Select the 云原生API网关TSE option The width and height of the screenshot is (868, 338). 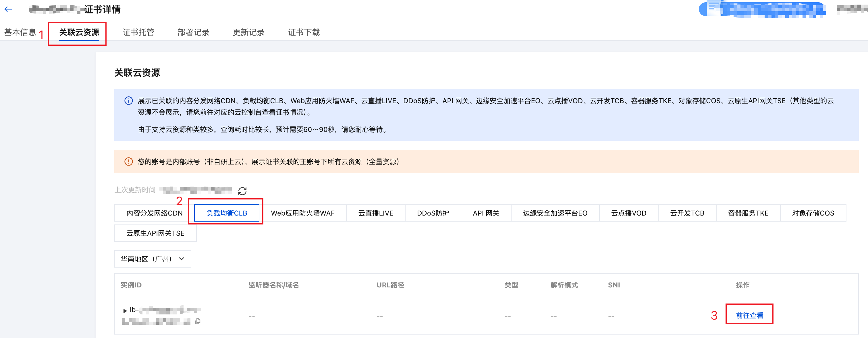155,233
